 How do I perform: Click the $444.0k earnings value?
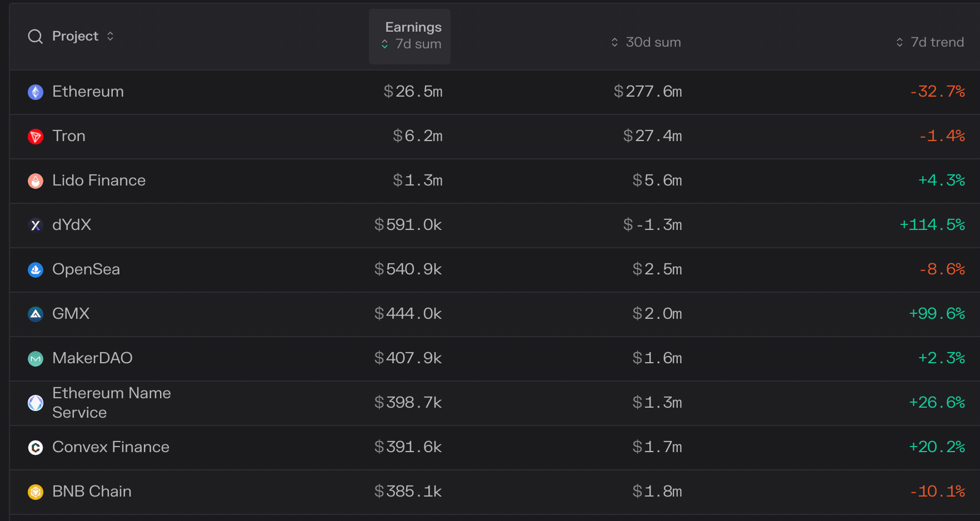tap(408, 314)
